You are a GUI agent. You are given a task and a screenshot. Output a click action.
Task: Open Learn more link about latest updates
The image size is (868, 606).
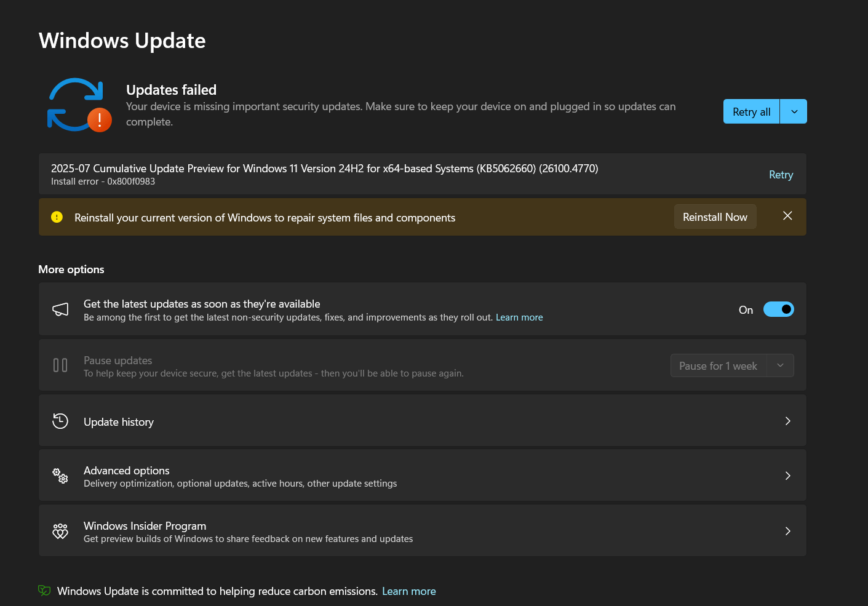tap(519, 317)
